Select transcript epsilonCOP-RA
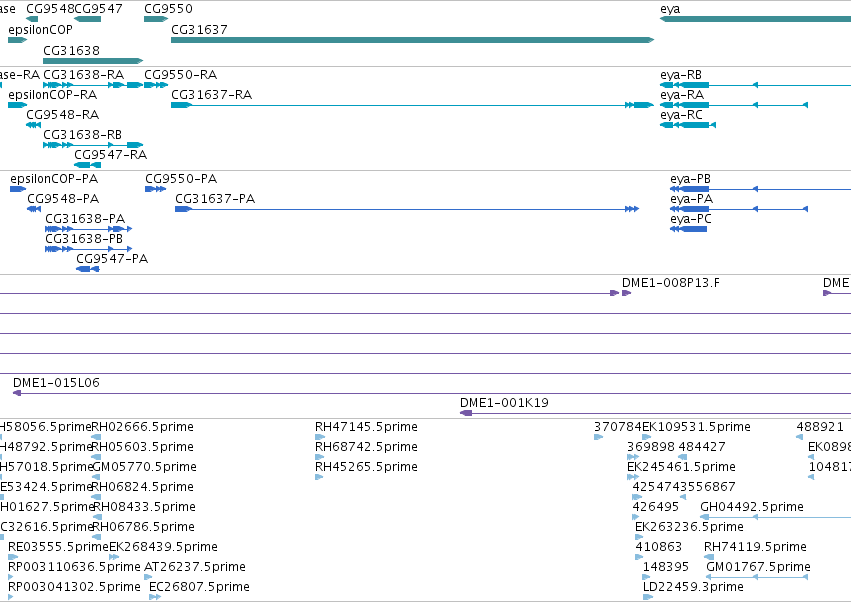Screen dimensions: 851x602 17,105
